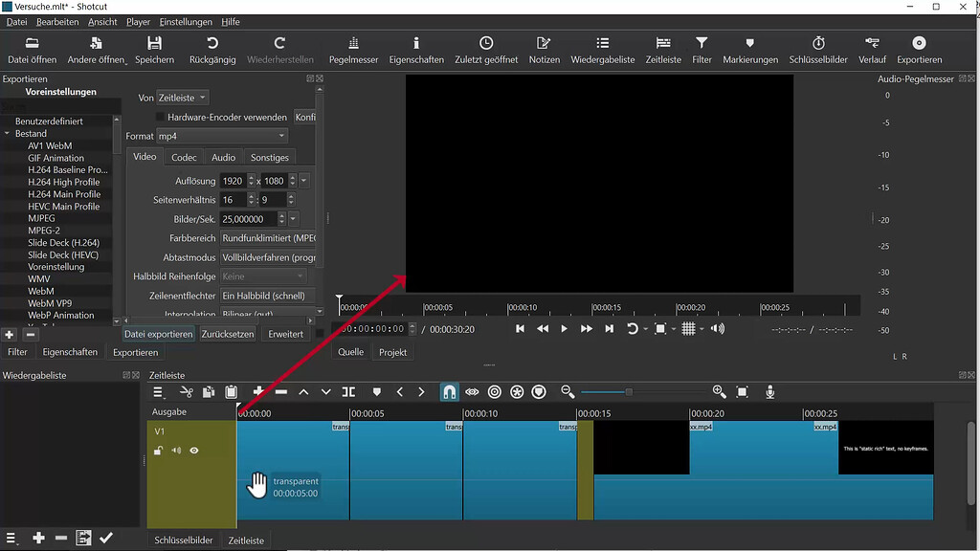Mute track V1 with the speaker icon
This screenshot has width=980, height=551.
pos(176,451)
